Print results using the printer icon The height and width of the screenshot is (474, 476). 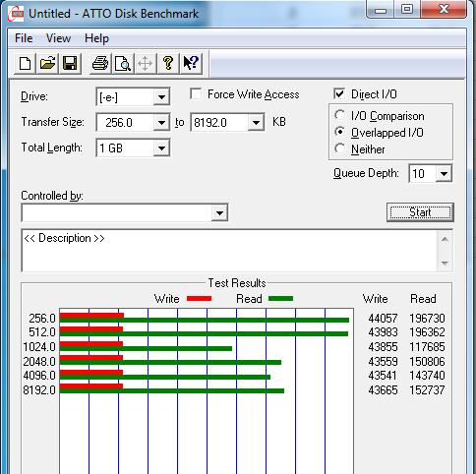pyautogui.click(x=100, y=63)
